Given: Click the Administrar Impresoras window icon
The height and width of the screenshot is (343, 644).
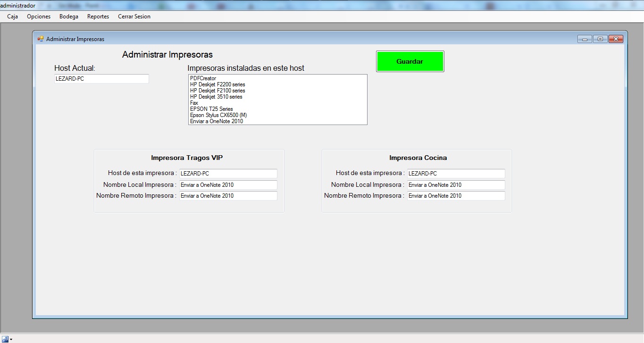Looking at the screenshot, I should pyautogui.click(x=41, y=39).
